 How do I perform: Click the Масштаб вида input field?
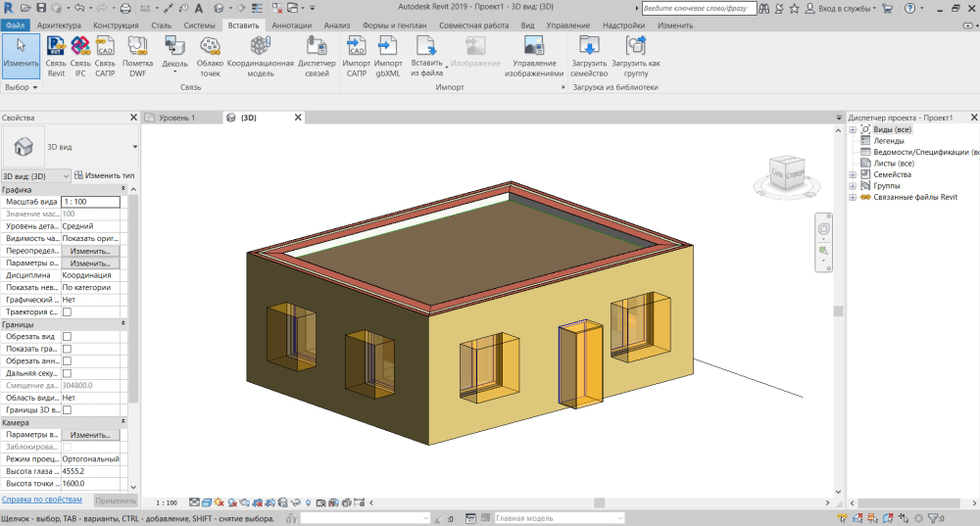tap(90, 201)
